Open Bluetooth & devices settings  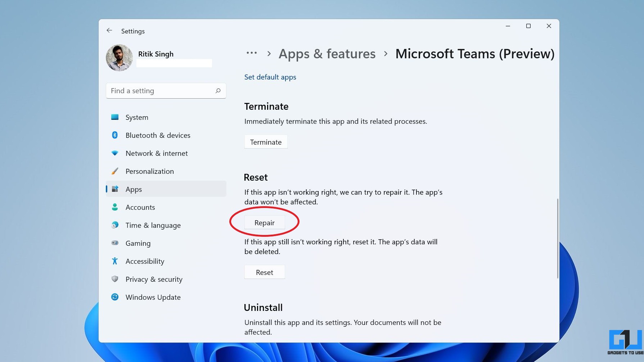click(114, 135)
